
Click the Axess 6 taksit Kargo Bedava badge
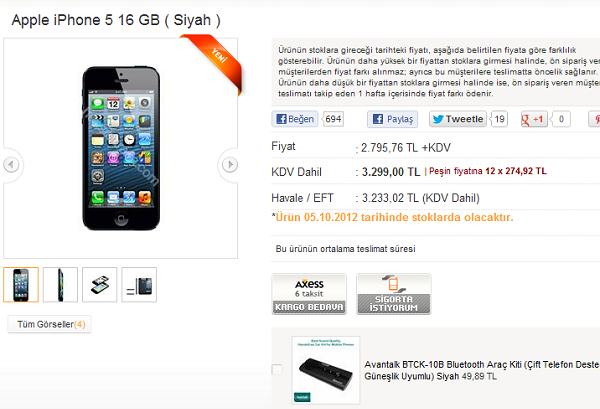(x=309, y=294)
